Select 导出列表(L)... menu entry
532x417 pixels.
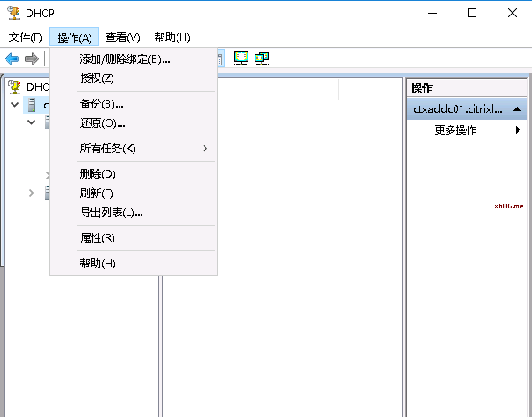coord(111,213)
